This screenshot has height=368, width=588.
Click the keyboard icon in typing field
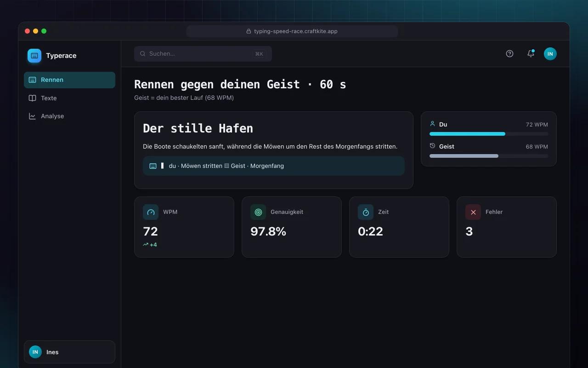(153, 166)
